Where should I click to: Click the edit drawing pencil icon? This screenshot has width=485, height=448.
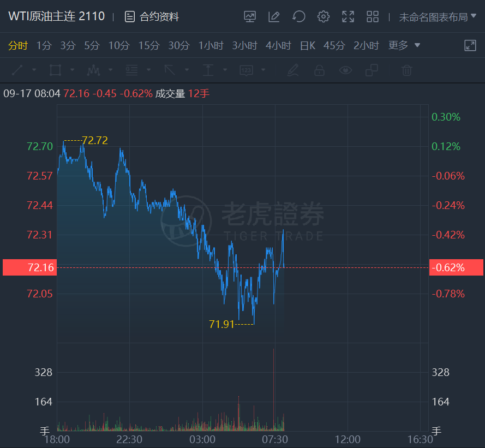point(274,17)
